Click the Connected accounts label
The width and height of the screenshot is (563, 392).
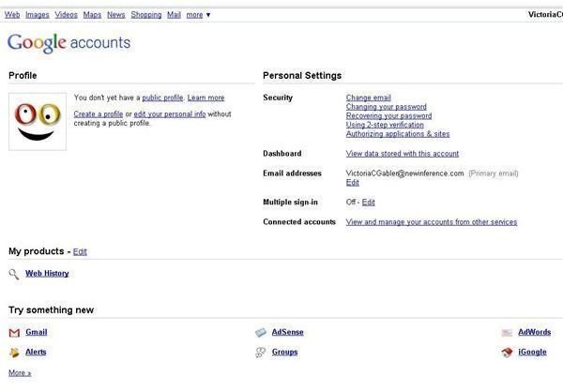click(x=299, y=222)
